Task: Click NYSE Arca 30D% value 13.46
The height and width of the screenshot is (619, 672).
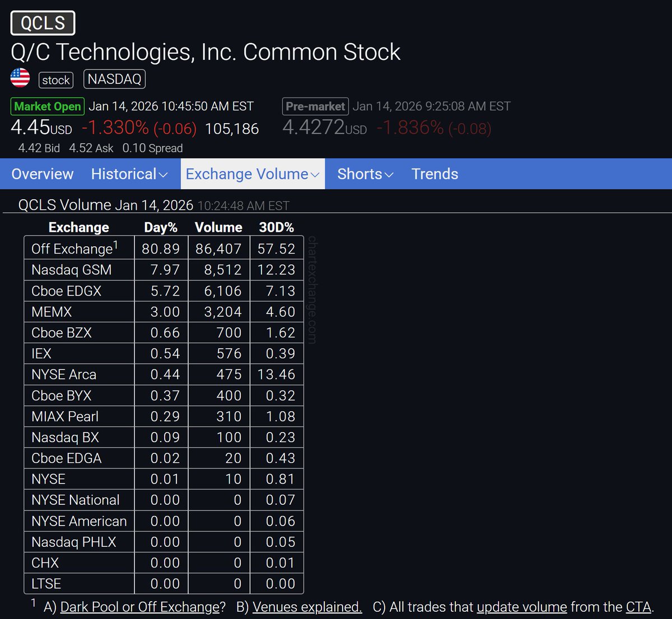Action: click(276, 374)
